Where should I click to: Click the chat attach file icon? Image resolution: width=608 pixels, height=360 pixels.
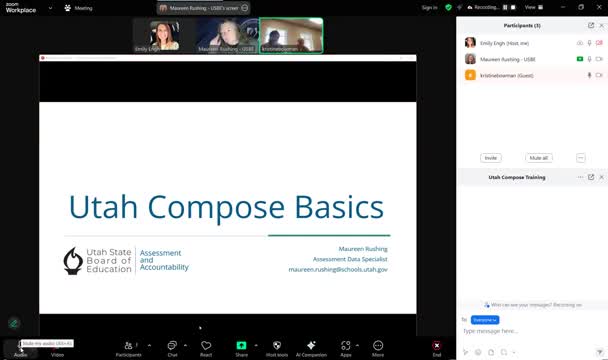(491, 352)
